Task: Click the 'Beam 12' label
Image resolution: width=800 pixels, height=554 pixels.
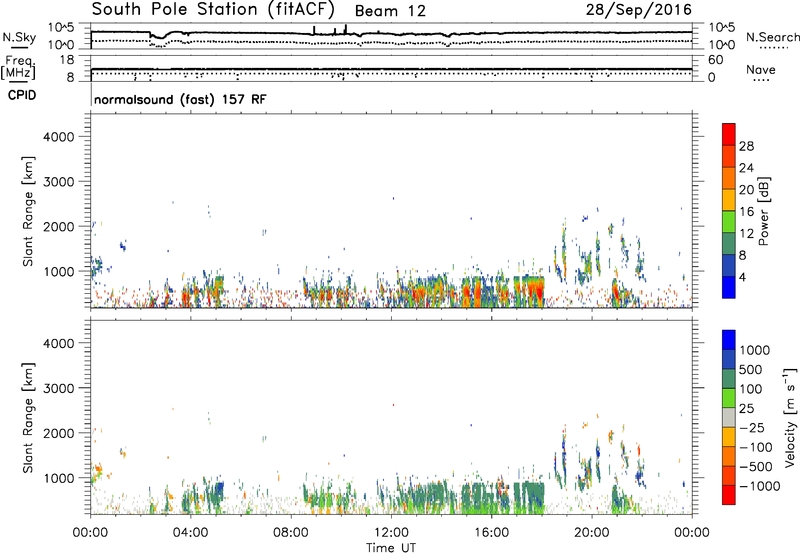Action: [390, 11]
